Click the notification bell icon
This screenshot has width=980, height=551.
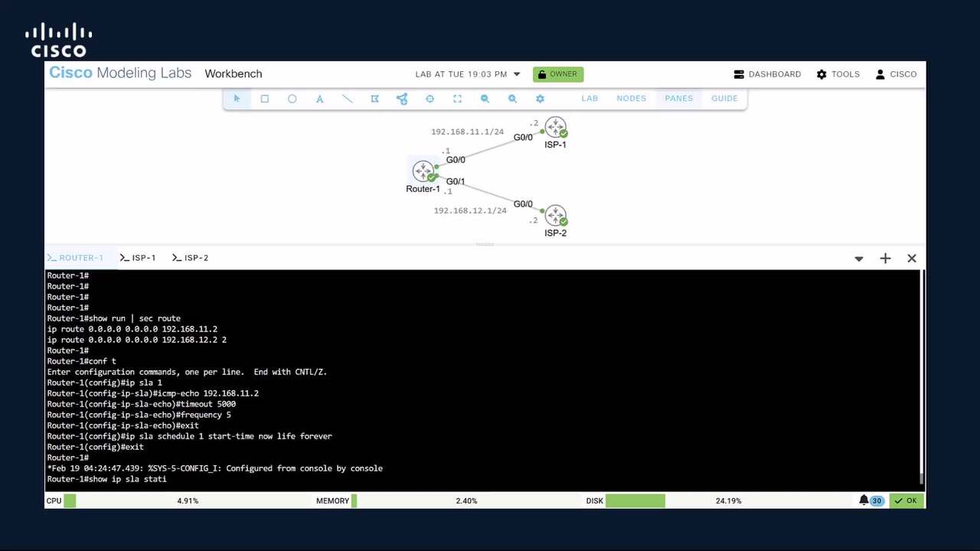point(864,500)
